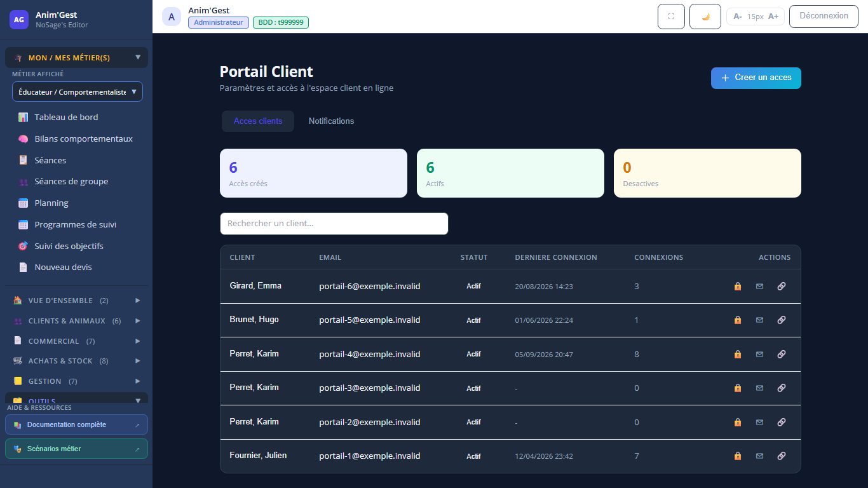The width and height of the screenshot is (868, 488).
Task: Click envelope icon in portail-3 row
Action: click(759, 388)
